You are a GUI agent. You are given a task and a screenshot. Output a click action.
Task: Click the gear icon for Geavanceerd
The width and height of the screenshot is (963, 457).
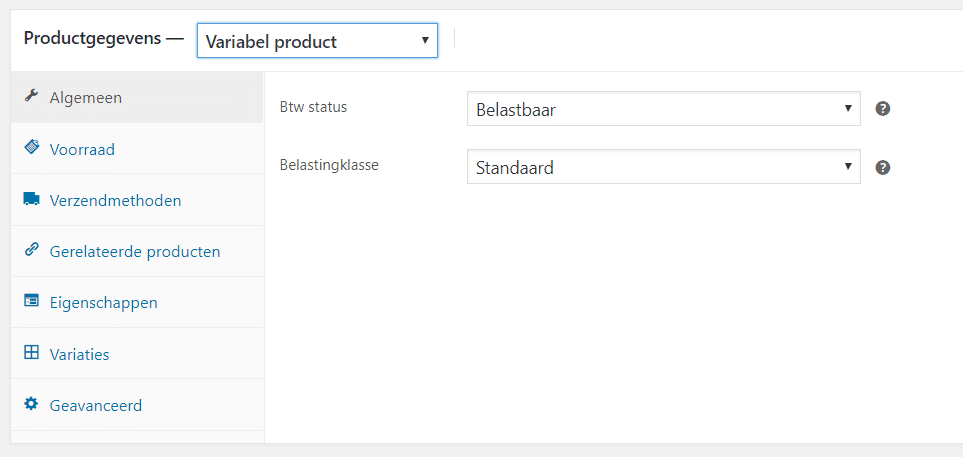tap(31, 404)
